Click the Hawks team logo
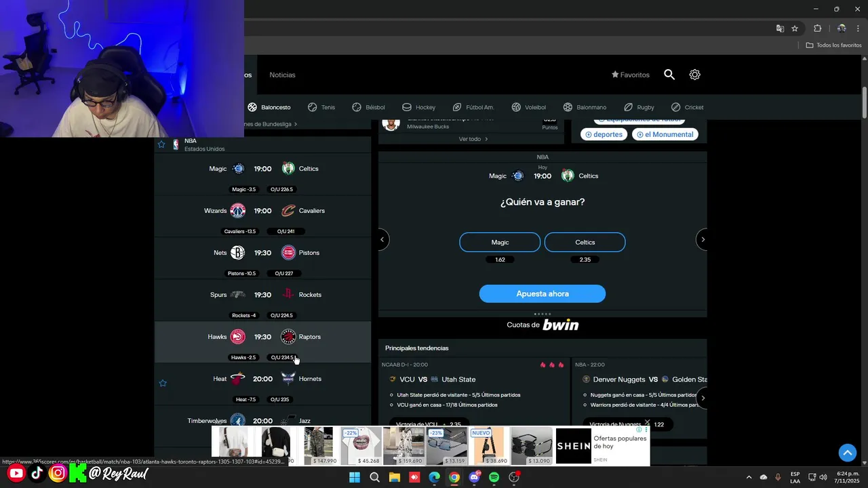This screenshot has width=868, height=488. pyautogui.click(x=237, y=337)
